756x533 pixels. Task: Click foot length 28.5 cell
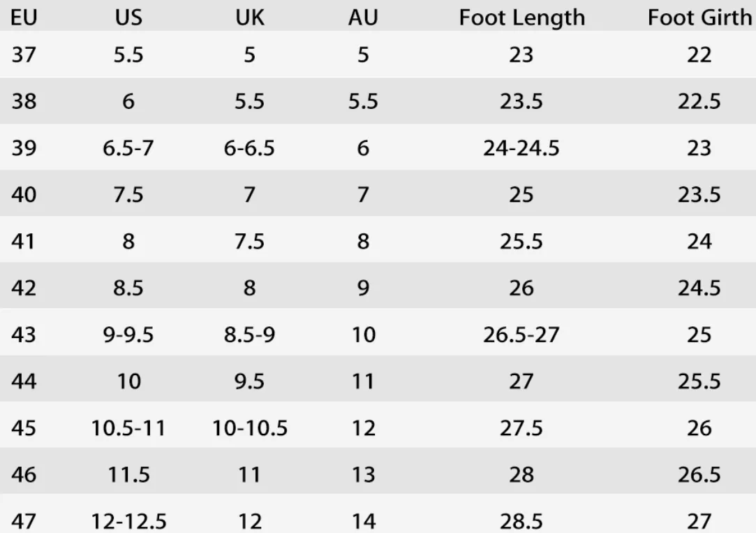(521, 521)
